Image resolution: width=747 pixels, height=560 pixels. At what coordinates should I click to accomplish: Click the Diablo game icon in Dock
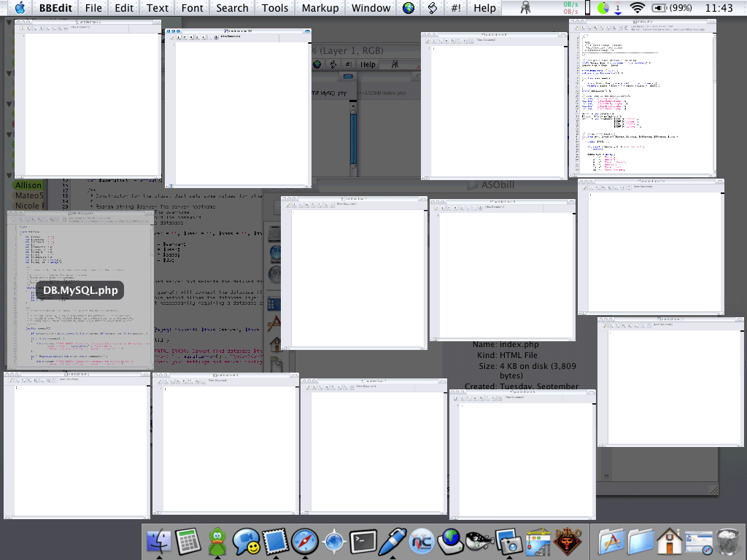[x=568, y=541]
